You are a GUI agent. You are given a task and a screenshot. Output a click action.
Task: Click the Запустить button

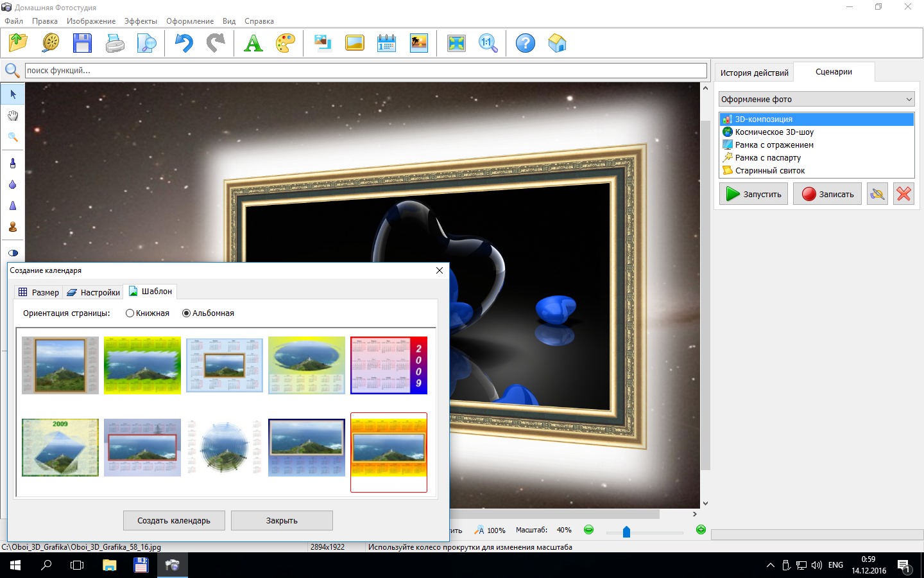pos(753,194)
